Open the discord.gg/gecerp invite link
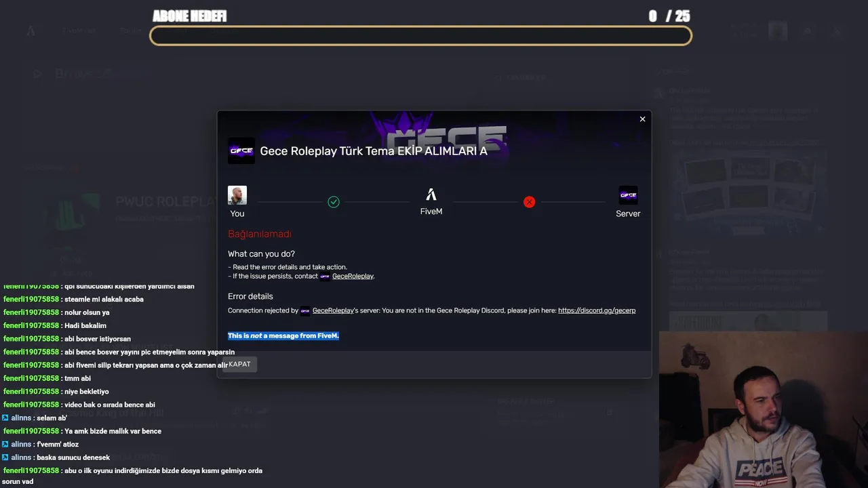This screenshot has height=488, width=868. (597, 310)
